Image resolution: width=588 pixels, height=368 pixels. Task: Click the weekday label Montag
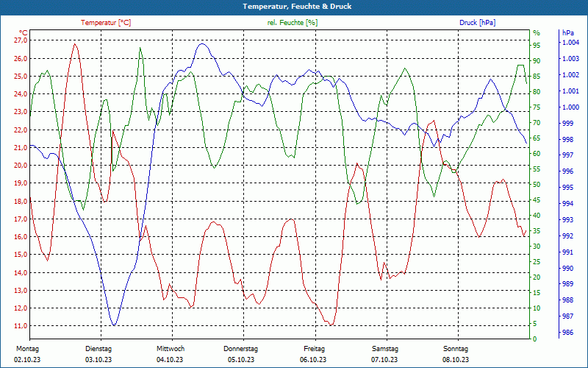coord(27,349)
